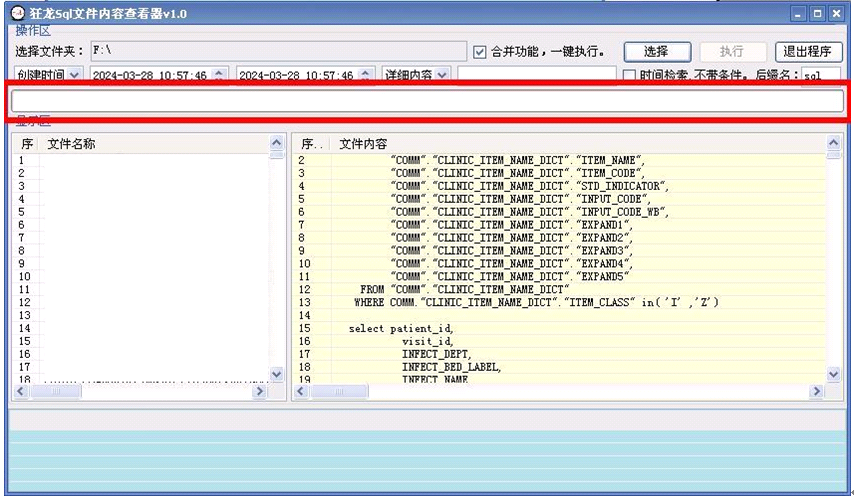Viewport: 854px width, 498px height.
Task: Select row 17 in the file name list
Action: coord(141,367)
